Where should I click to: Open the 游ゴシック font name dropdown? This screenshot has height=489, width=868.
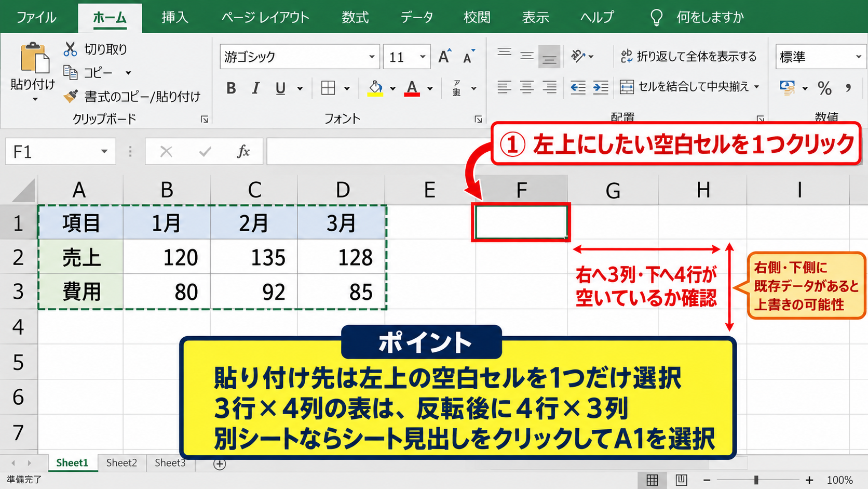pyautogui.click(x=372, y=57)
